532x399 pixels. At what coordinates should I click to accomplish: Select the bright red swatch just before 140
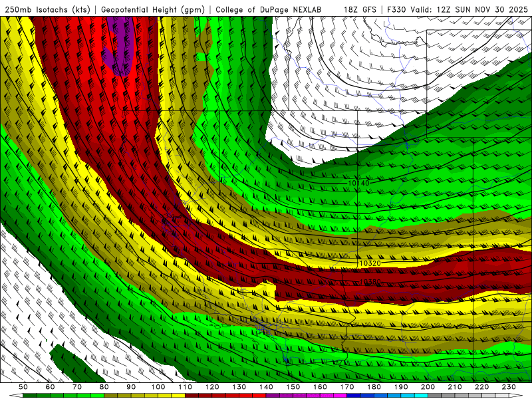point(259,396)
